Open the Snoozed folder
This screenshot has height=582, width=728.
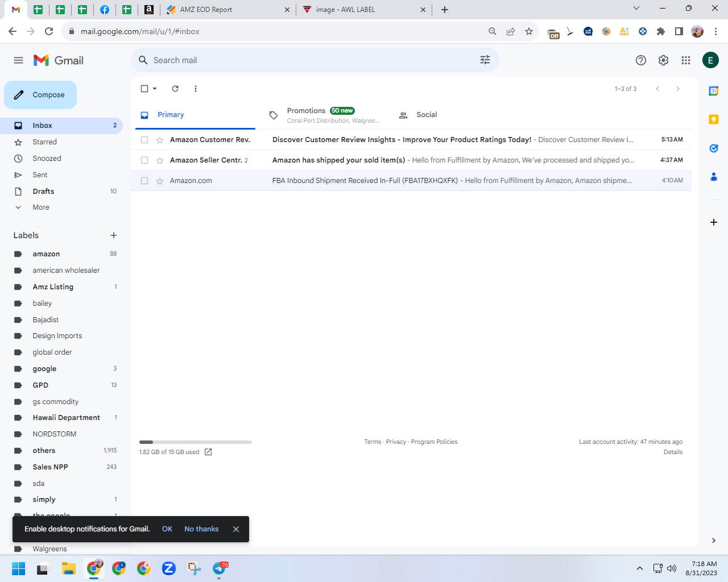tap(61, 159)
